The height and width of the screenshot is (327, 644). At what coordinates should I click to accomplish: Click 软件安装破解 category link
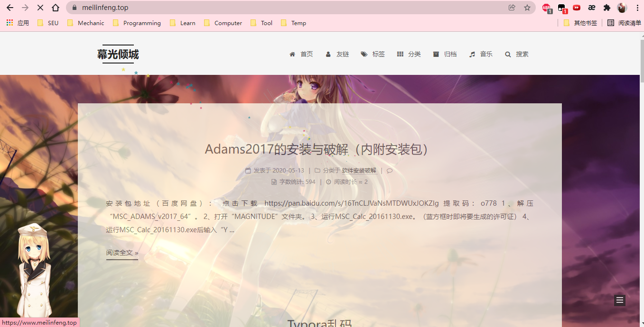pyautogui.click(x=359, y=171)
